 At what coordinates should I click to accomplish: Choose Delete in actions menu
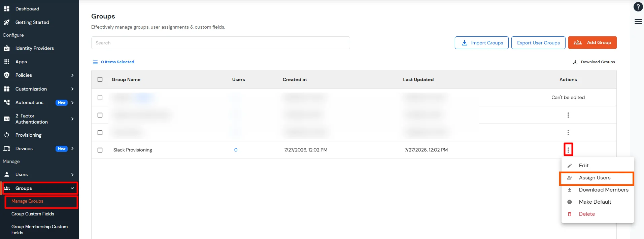598,214
